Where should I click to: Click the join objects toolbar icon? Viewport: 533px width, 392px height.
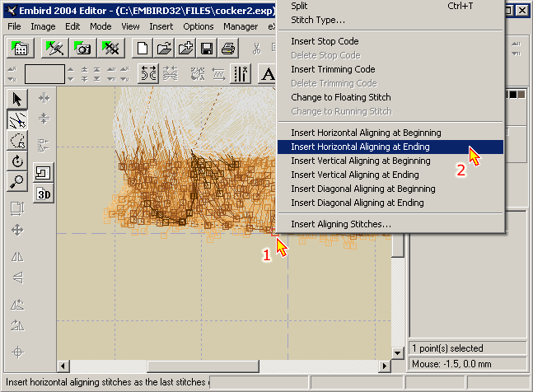[x=171, y=73]
